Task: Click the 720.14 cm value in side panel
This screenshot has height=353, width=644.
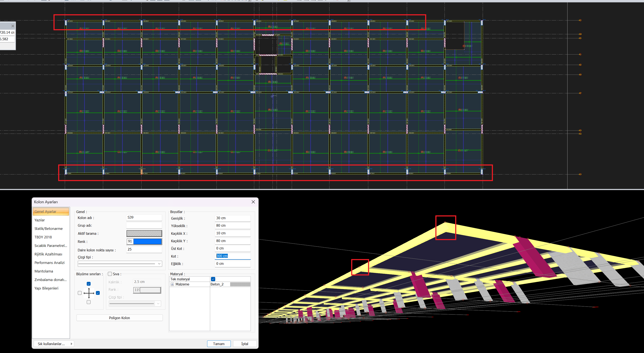Action: [x=7, y=33]
